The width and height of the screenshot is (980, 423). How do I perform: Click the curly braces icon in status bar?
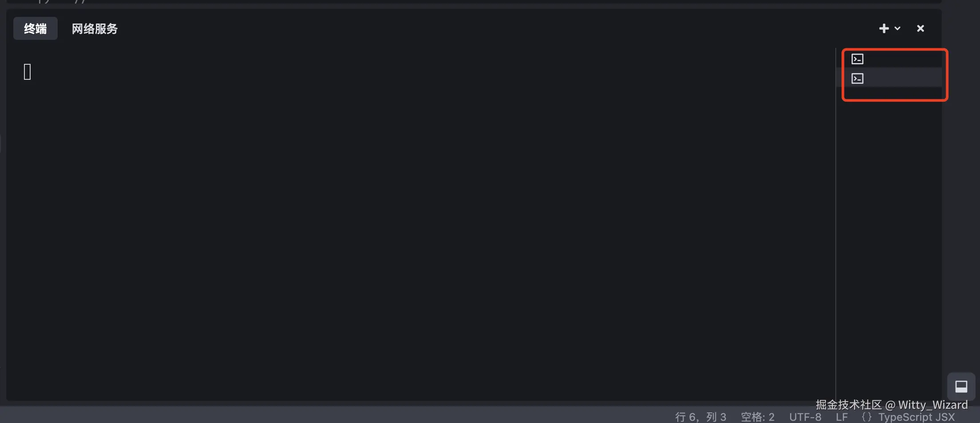click(866, 417)
